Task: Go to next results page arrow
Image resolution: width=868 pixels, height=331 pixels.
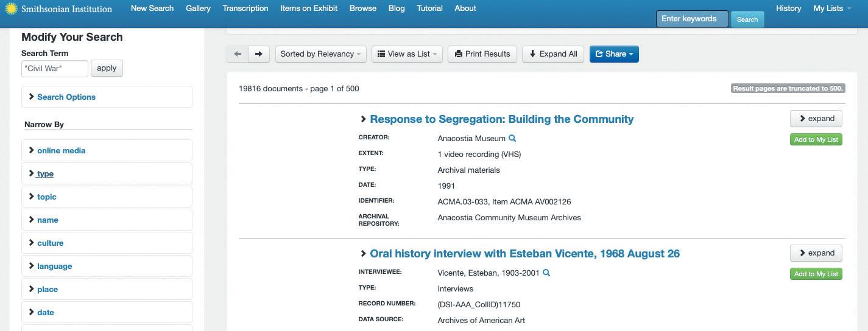Action: click(x=259, y=54)
